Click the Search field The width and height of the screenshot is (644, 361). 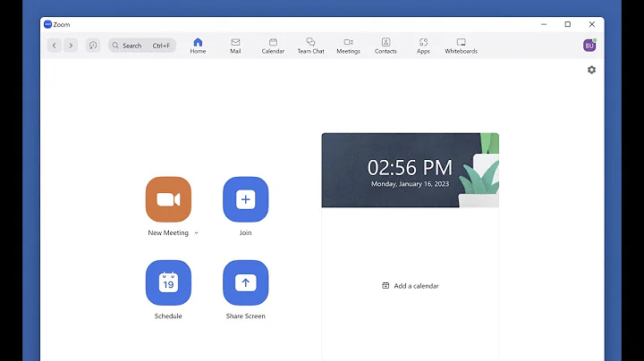[x=142, y=46]
